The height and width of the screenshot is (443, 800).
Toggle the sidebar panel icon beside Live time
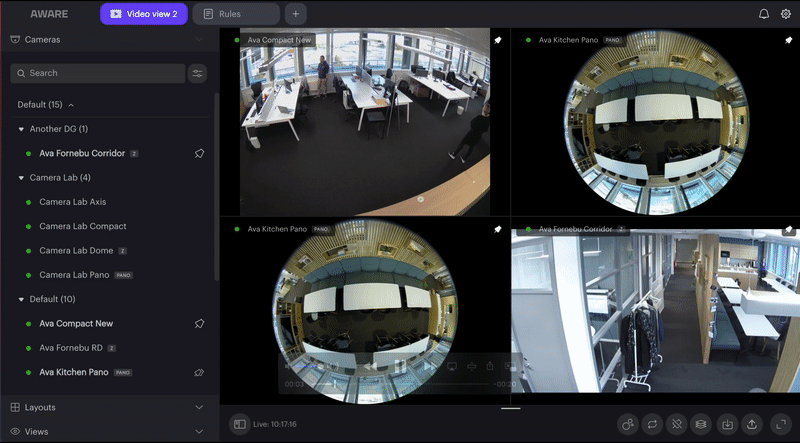click(x=240, y=424)
